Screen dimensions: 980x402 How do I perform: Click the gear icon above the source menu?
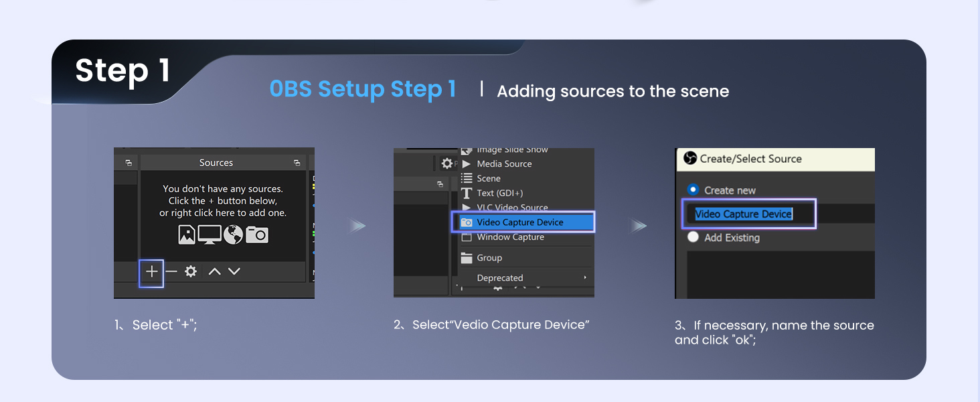click(x=446, y=163)
